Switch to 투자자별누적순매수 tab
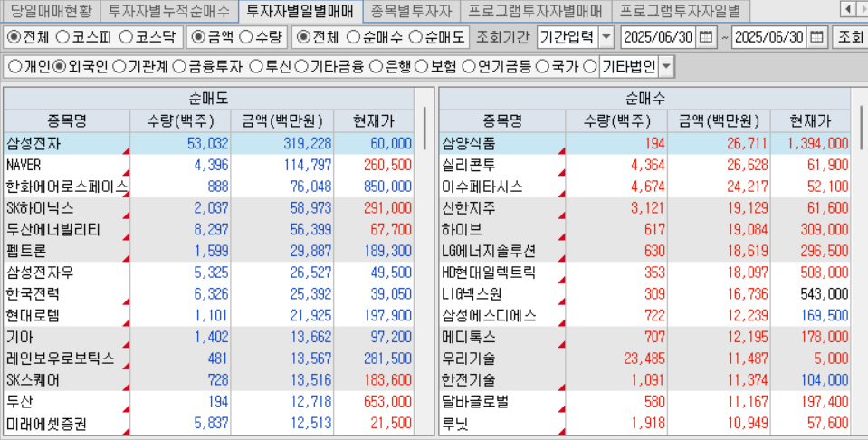868x440 pixels. tap(169, 10)
